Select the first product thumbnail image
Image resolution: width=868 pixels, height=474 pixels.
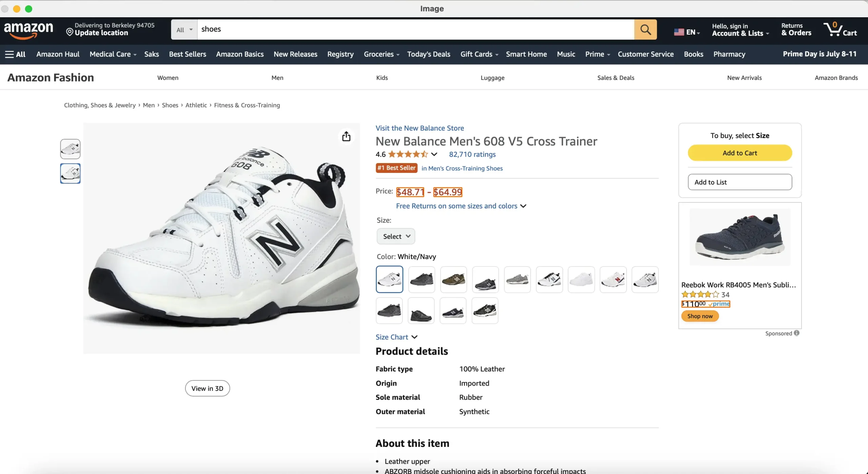point(70,149)
